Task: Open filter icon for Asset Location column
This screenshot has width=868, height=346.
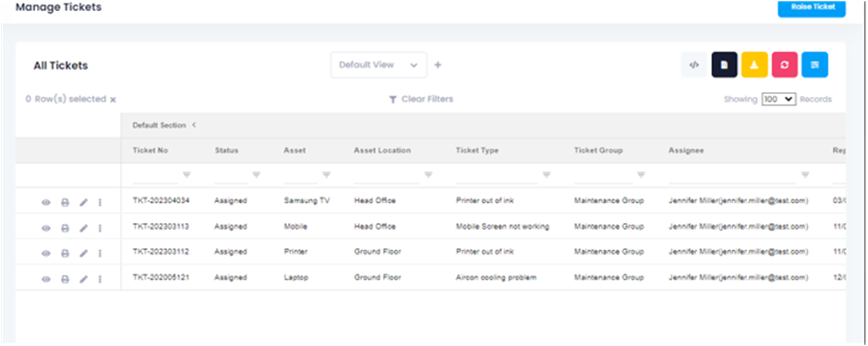Action: coord(428,174)
